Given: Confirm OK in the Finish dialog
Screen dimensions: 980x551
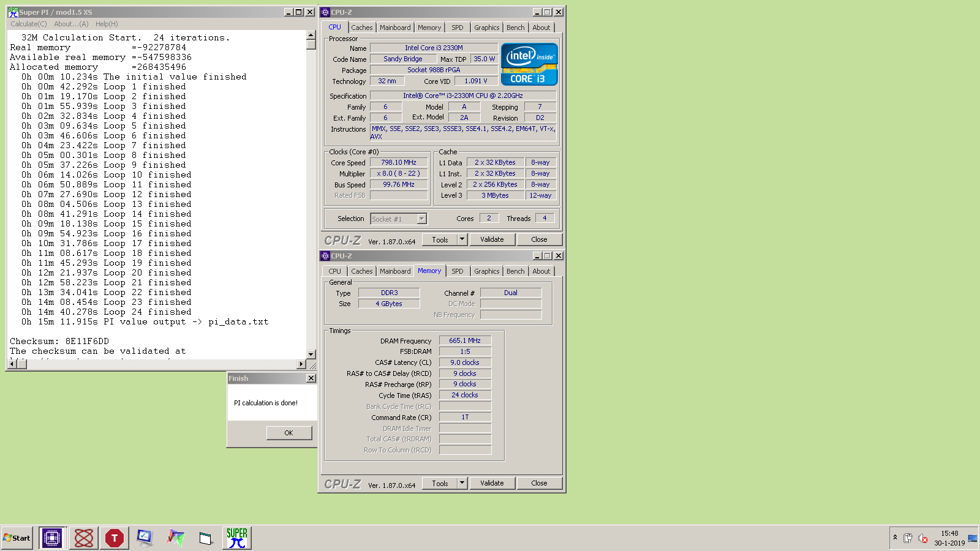Looking at the screenshot, I should click(288, 433).
